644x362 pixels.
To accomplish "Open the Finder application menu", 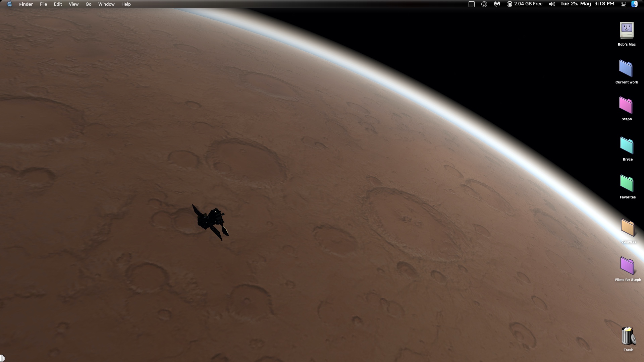I will (x=26, y=4).
